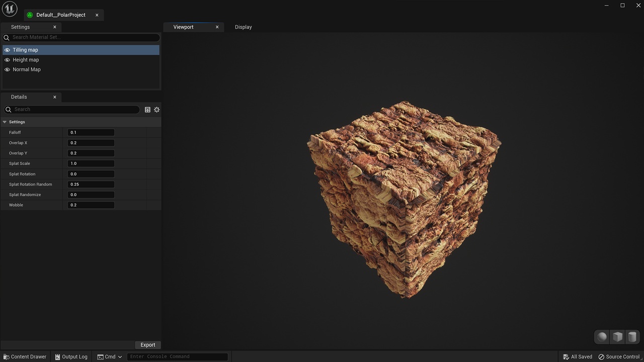644x362 pixels.
Task: Toggle visibility eye for Normal Map
Action: (7, 70)
